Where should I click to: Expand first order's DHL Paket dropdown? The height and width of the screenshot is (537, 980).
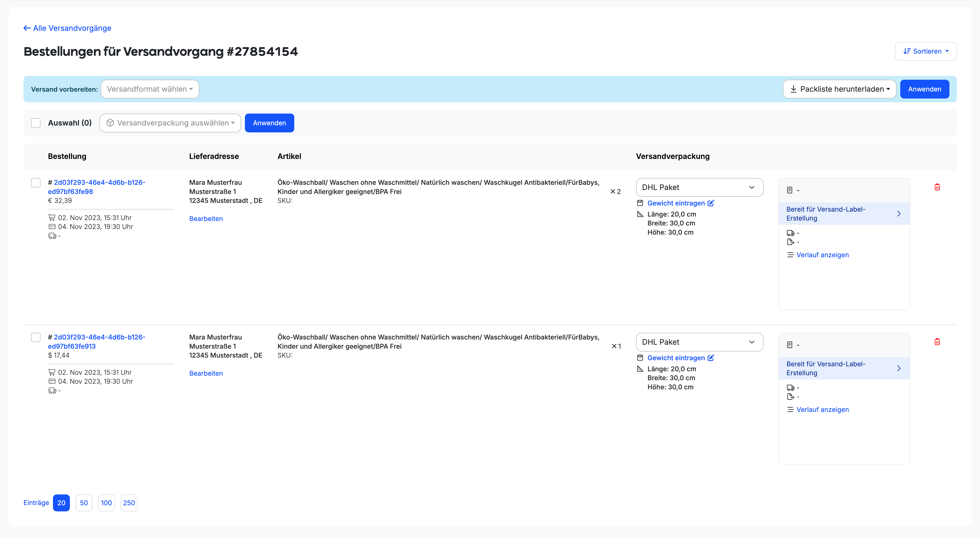point(699,187)
